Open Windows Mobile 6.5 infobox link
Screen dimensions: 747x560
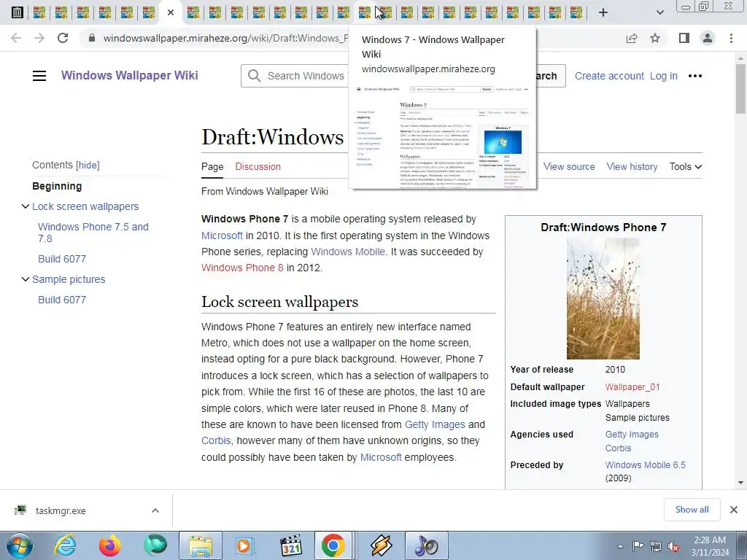click(x=645, y=464)
